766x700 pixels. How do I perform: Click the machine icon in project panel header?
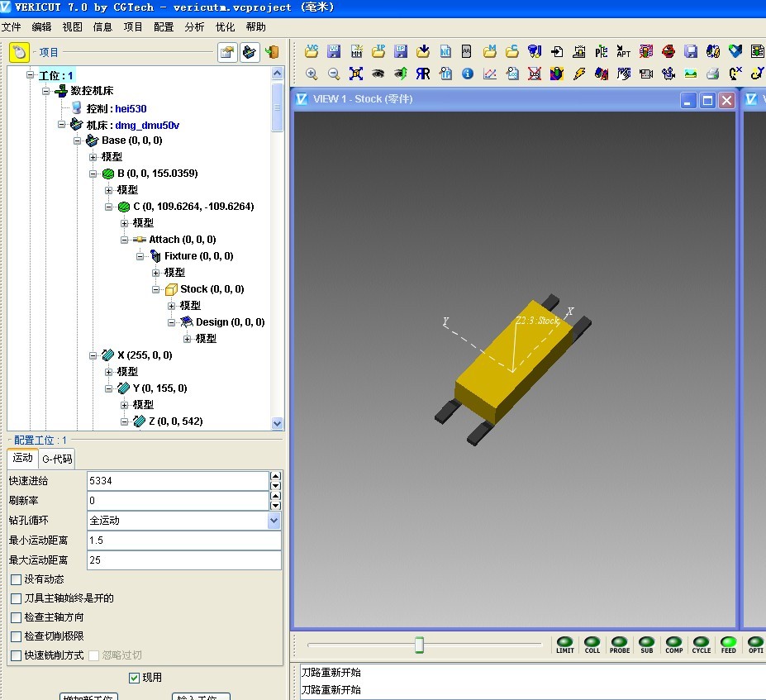pyautogui.click(x=250, y=52)
